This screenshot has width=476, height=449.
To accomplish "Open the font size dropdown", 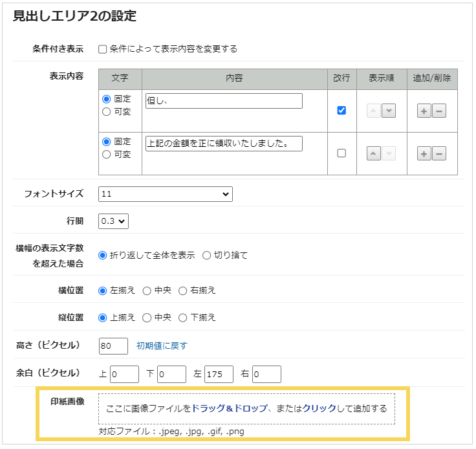I will tap(165, 194).
